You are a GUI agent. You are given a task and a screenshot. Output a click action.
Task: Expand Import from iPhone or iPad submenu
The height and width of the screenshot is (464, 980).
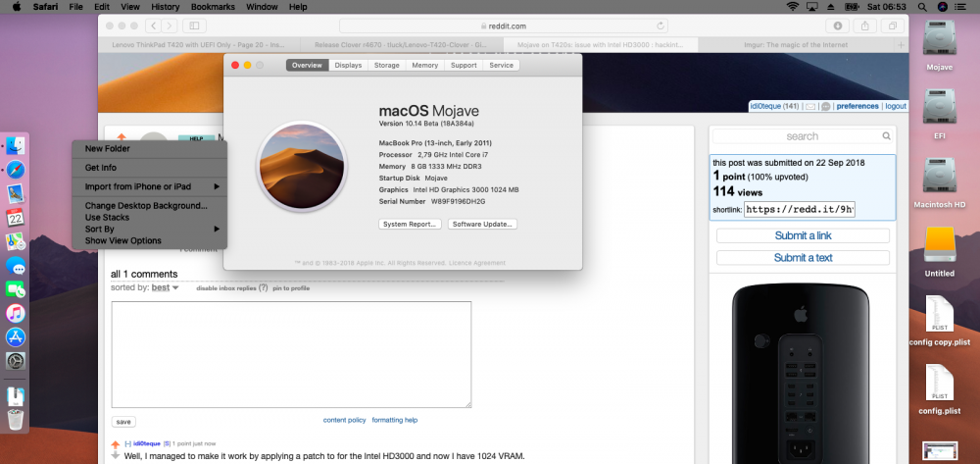pos(149,186)
